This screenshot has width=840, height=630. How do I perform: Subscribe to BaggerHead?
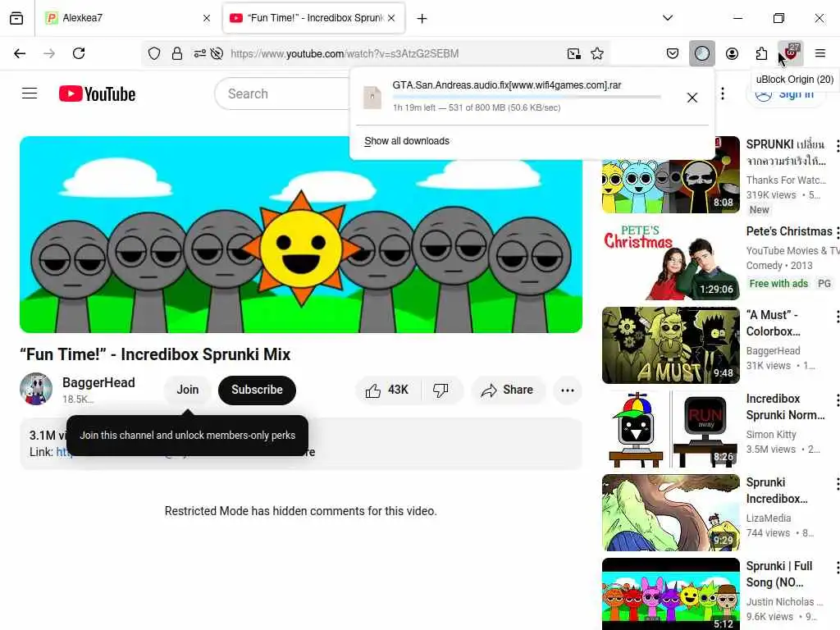tap(257, 390)
